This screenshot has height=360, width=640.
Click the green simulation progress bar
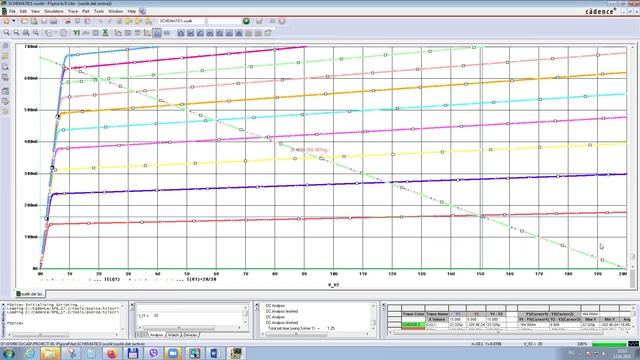(609, 344)
